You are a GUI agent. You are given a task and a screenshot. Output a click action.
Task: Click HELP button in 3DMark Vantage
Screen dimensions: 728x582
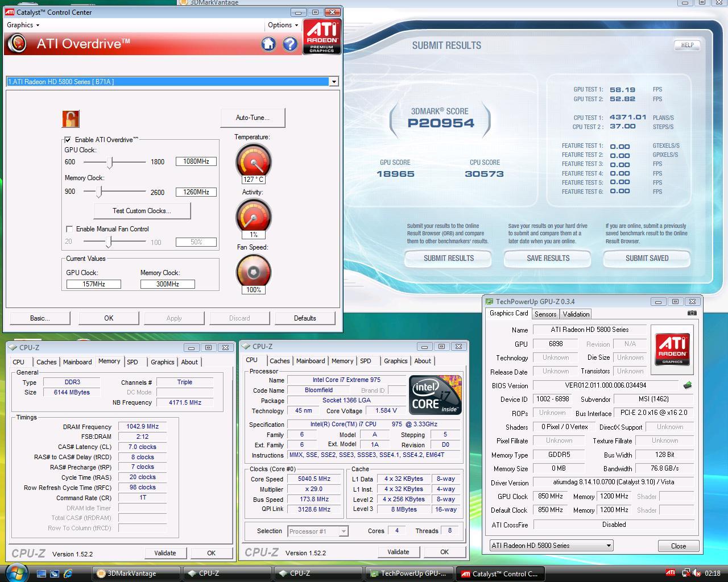687,45
